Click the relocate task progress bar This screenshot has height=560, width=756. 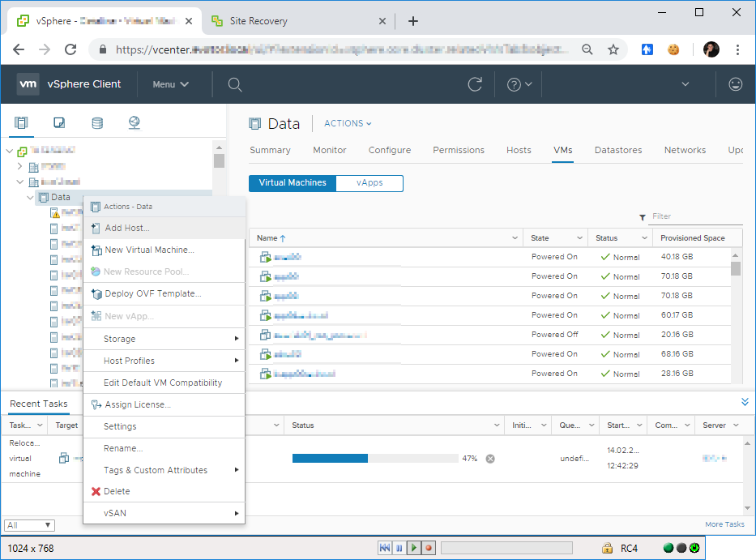click(375, 458)
